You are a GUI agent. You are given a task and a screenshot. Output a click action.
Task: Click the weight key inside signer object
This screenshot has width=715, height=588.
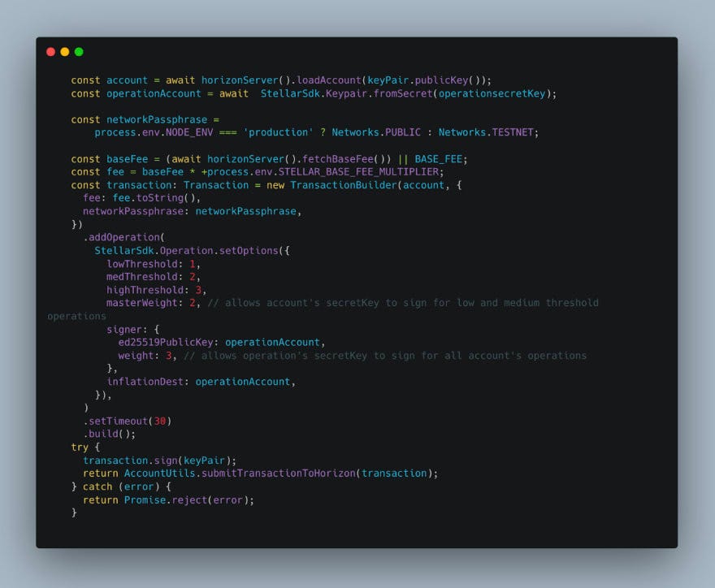pyautogui.click(x=136, y=356)
